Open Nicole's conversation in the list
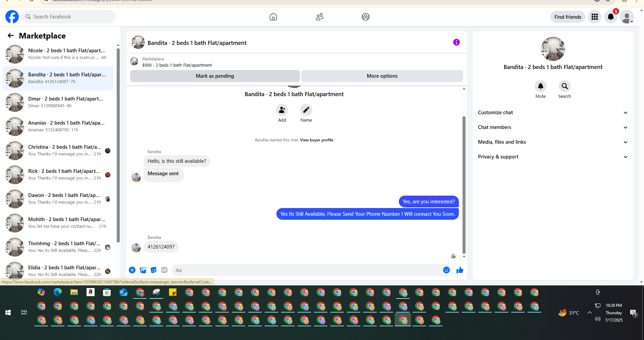Screen dimensions: 644x340 tap(58, 54)
